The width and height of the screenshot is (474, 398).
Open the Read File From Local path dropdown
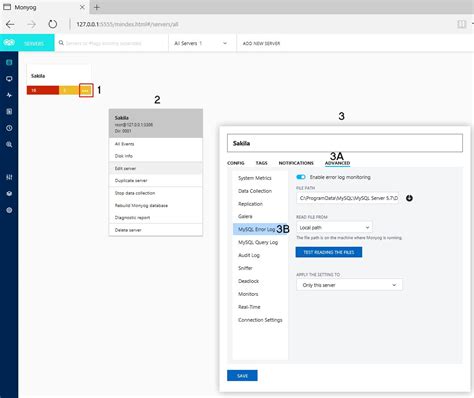(x=334, y=227)
